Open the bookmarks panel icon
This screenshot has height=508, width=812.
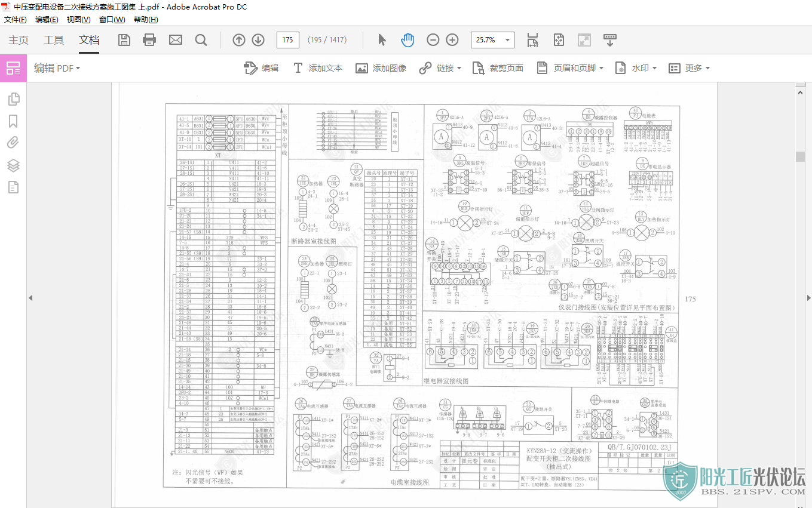[x=13, y=121]
